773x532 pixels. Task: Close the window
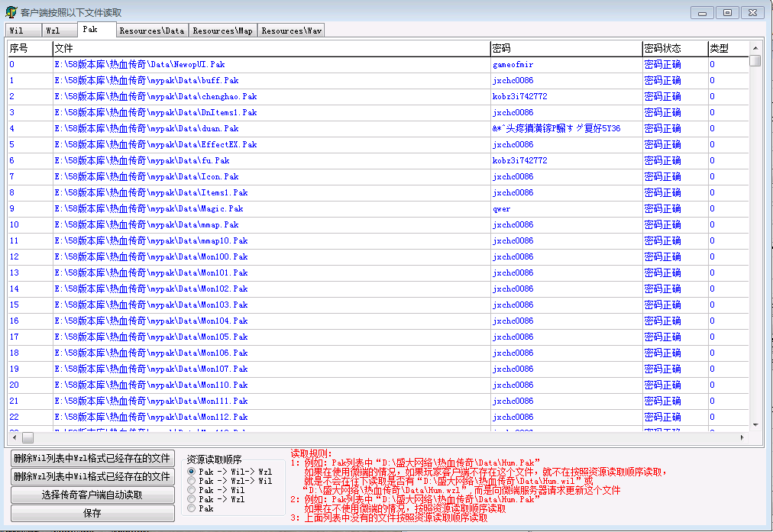[753, 13]
